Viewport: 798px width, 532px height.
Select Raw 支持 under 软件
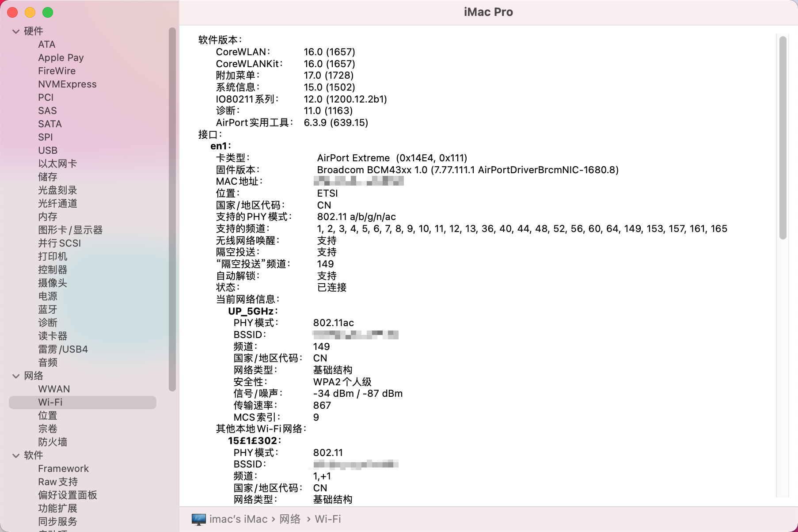click(58, 482)
